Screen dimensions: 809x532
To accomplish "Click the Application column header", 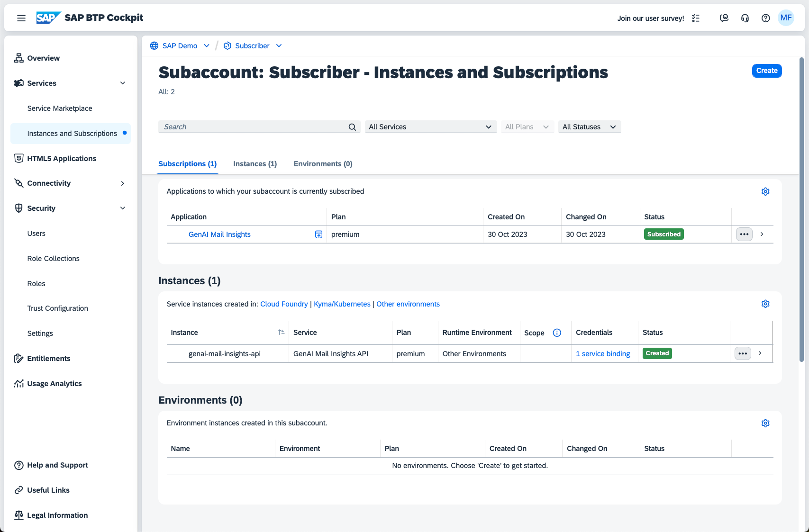I will click(189, 217).
